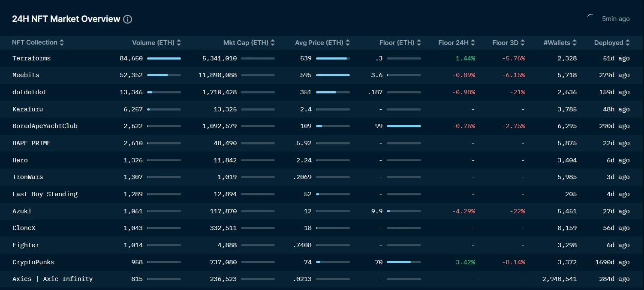This screenshot has height=290, width=644.
Task: Select the TronWars collection name
Action: coord(28,177)
